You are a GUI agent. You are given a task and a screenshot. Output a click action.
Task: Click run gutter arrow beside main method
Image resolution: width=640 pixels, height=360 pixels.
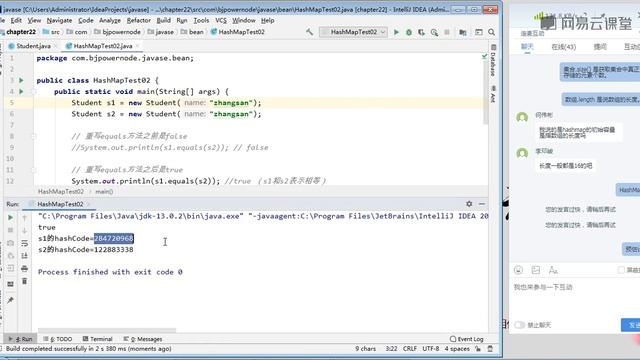pyautogui.click(x=21, y=91)
